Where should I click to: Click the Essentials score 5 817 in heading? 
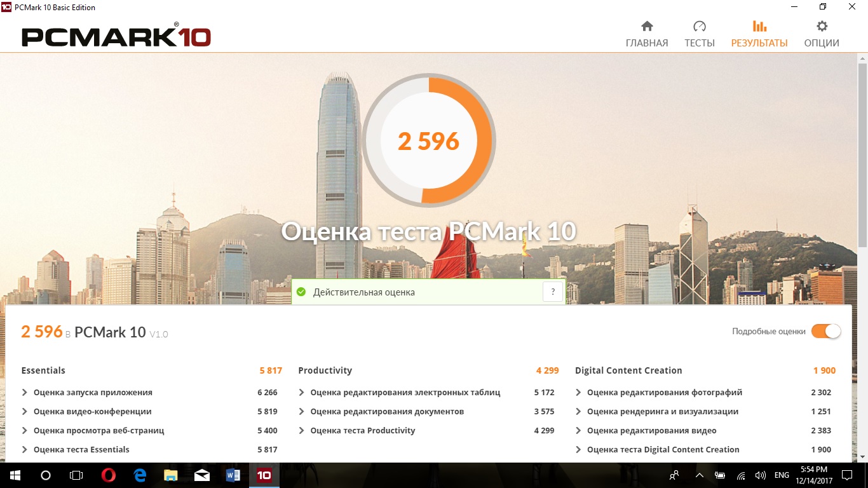click(x=271, y=370)
